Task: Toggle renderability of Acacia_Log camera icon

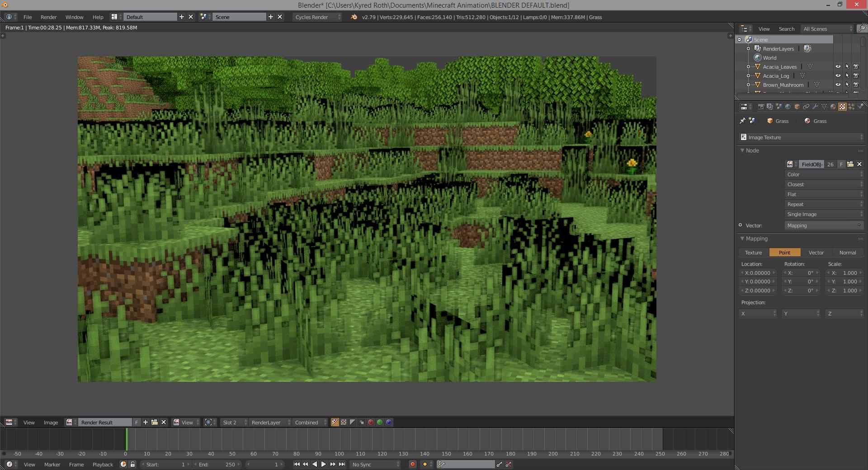Action: pyautogui.click(x=856, y=75)
